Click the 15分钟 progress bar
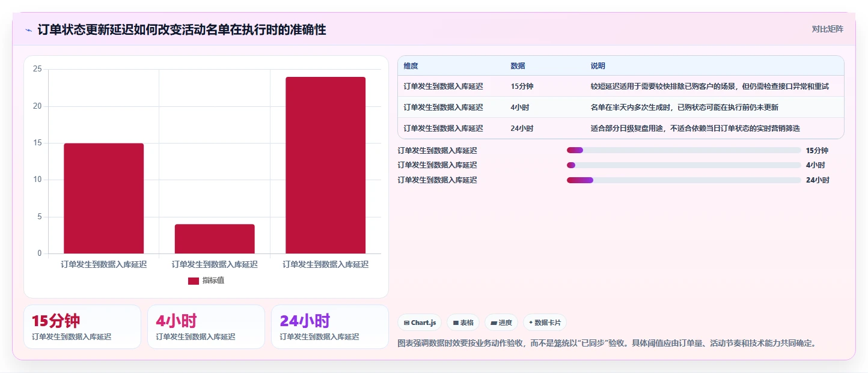The image size is (868, 373). [x=684, y=150]
